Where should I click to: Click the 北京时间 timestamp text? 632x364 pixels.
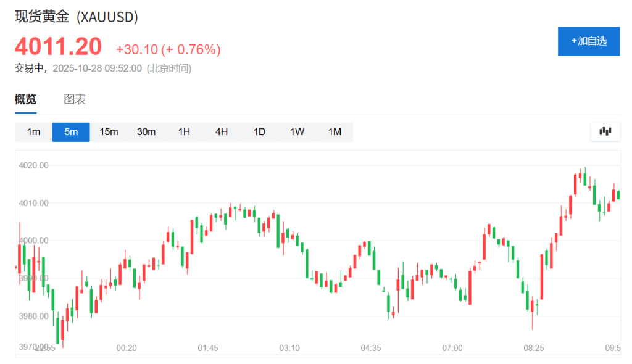pos(168,68)
